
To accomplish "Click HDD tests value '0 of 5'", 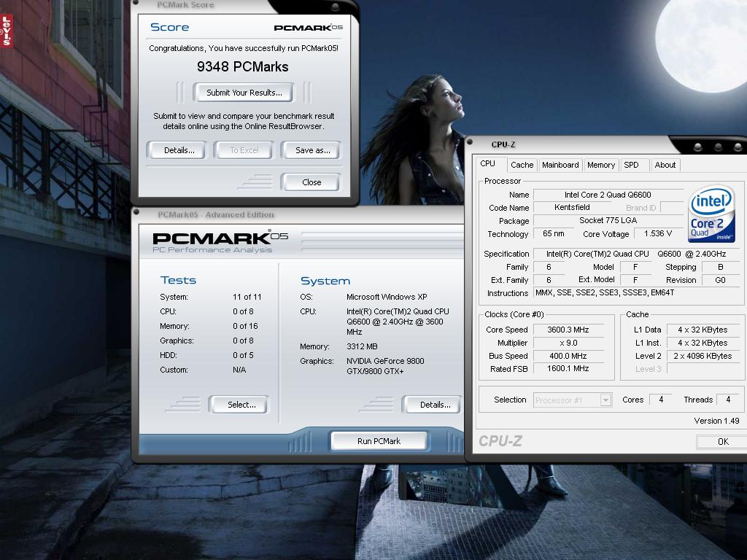I will click(243, 355).
